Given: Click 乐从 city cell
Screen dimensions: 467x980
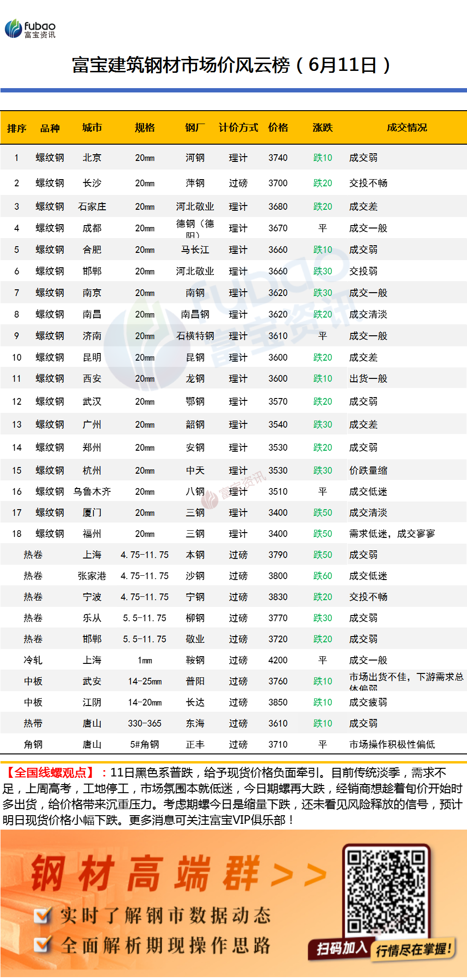Looking at the screenshot, I should (x=92, y=618).
